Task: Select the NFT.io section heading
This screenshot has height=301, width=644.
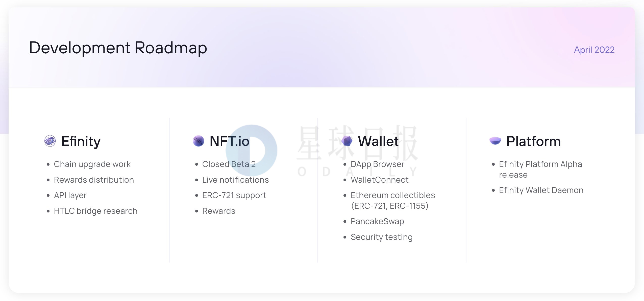Action: coord(229,141)
